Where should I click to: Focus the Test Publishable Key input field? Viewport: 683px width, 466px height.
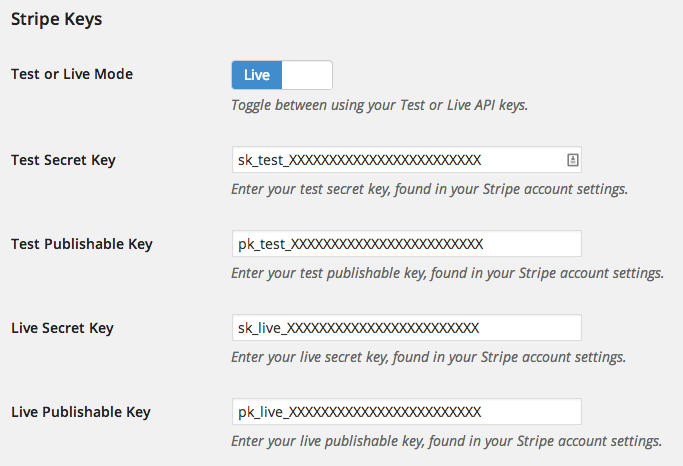click(x=406, y=244)
